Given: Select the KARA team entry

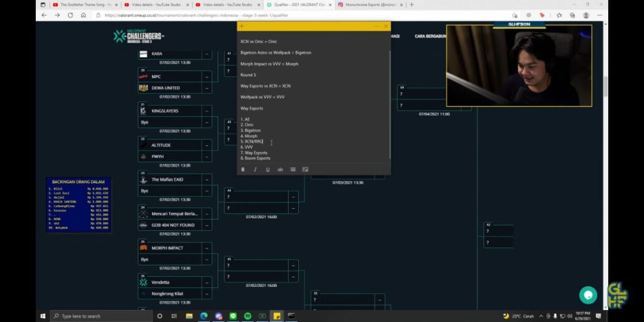Looking at the screenshot, I should point(175,54).
